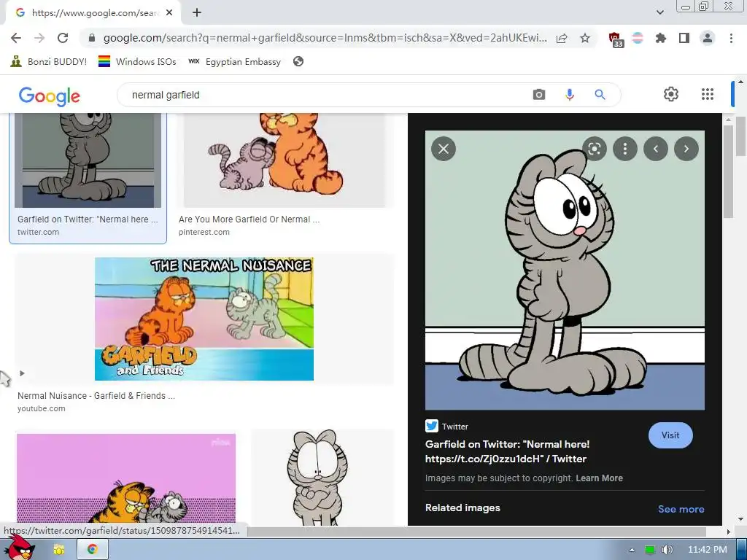Show the next image in the preview
The width and height of the screenshot is (747, 560).
pos(686,149)
